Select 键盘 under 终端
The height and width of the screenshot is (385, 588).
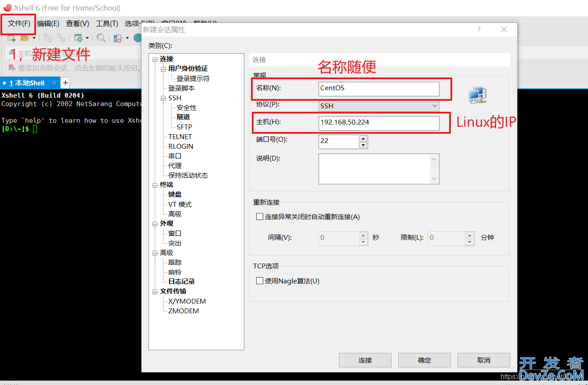click(x=175, y=194)
